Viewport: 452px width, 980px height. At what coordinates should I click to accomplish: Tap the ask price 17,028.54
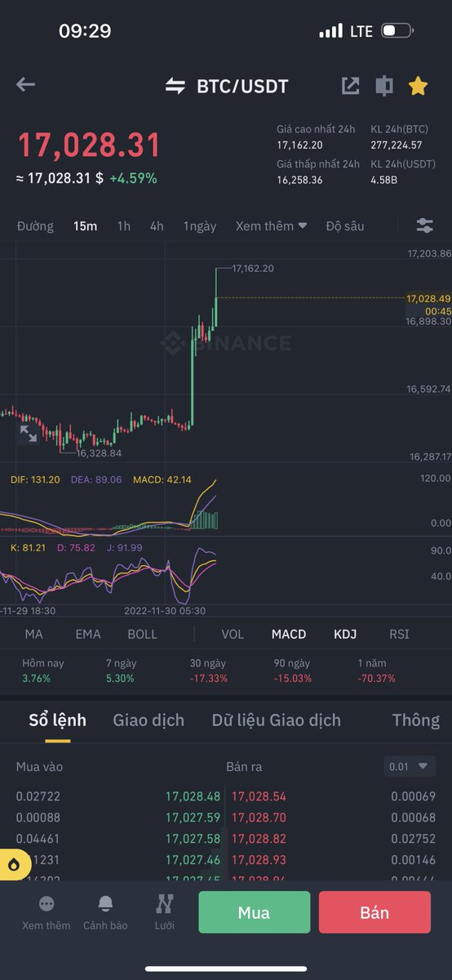click(x=259, y=796)
